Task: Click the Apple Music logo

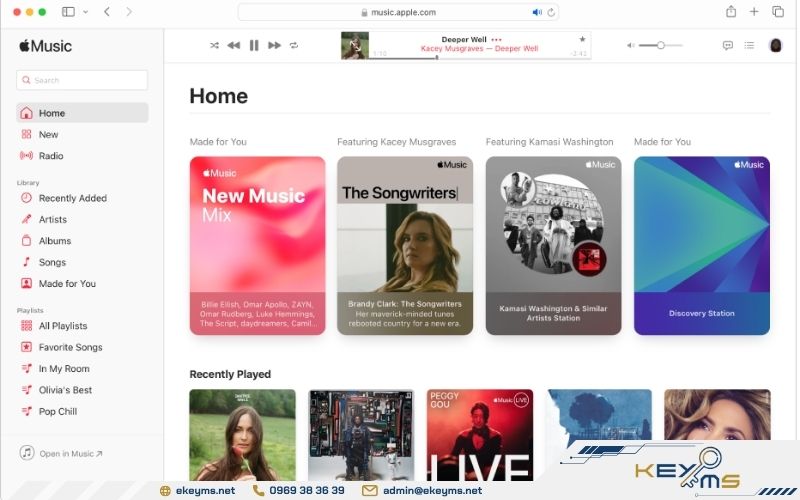Action: (x=45, y=46)
